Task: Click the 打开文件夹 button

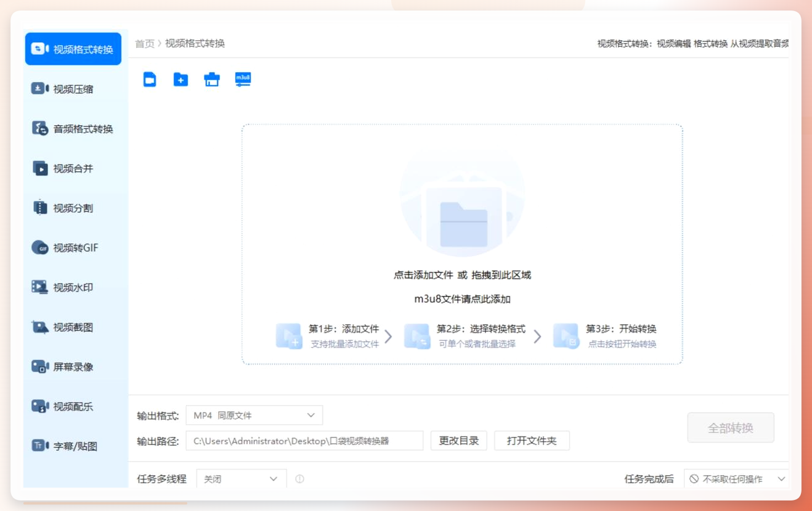Action: point(532,441)
